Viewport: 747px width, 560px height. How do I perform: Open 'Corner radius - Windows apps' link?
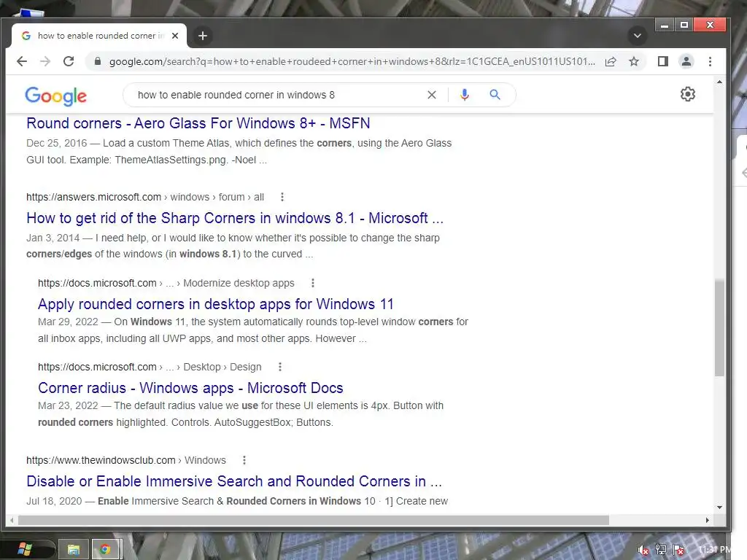click(190, 388)
